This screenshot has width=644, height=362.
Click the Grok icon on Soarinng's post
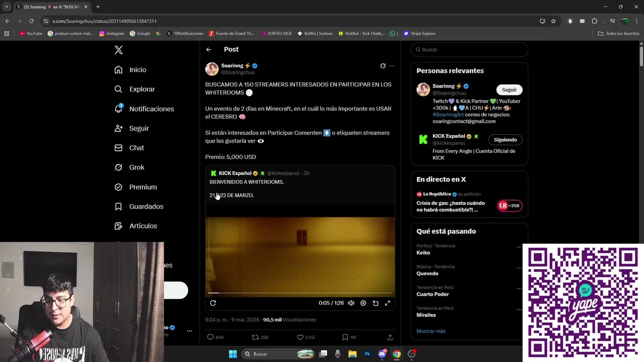(383, 66)
